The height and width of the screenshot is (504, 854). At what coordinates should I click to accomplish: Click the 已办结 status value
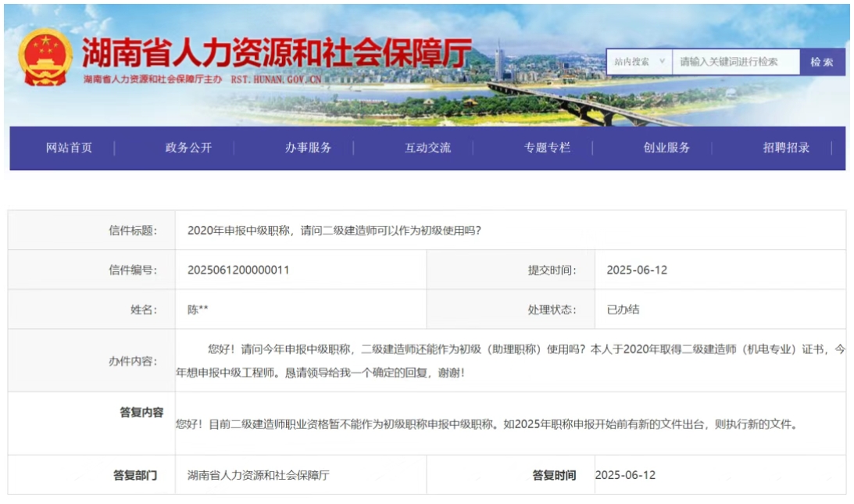click(623, 309)
